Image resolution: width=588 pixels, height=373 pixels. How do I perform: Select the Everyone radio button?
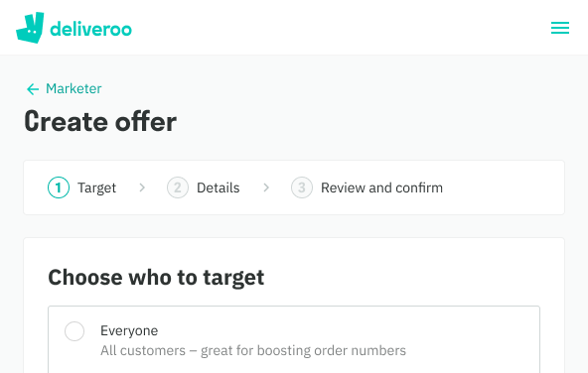point(74,331)
